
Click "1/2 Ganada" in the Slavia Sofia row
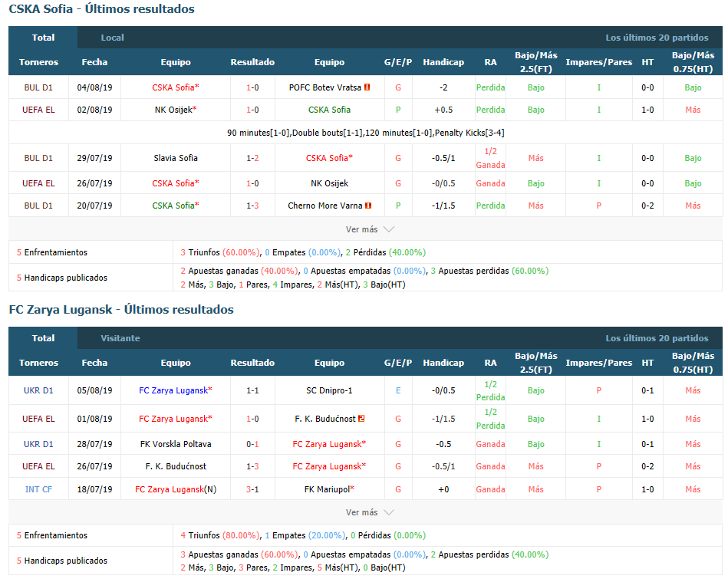(x=490, y=158)
